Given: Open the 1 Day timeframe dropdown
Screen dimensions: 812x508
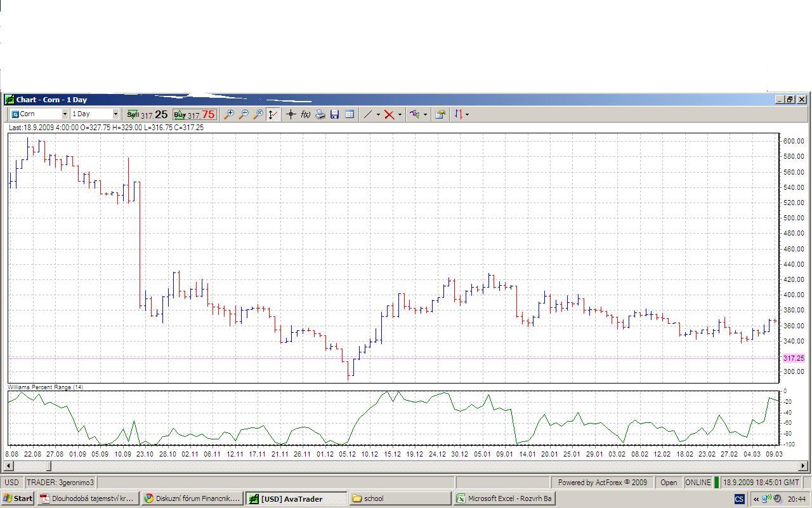Looking at the screenshot, I should (115, 114).
